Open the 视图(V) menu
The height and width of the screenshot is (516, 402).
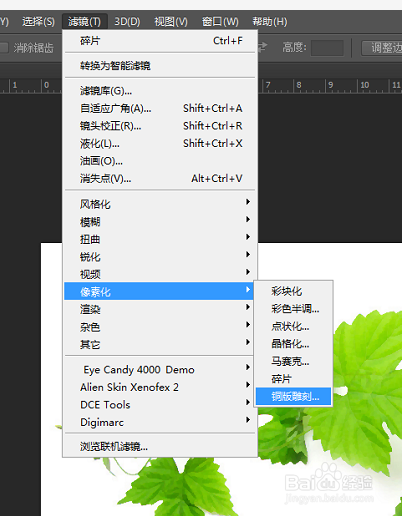pos(171,22)
